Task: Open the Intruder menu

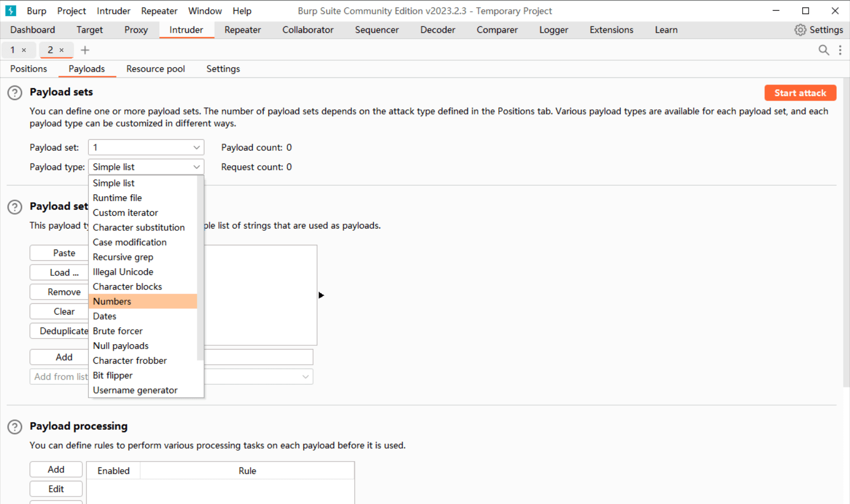Action: click(113, 11)
